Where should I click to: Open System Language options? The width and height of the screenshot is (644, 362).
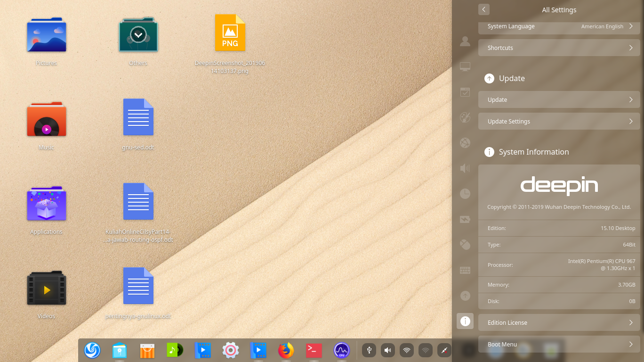click(x=559, y=26)
